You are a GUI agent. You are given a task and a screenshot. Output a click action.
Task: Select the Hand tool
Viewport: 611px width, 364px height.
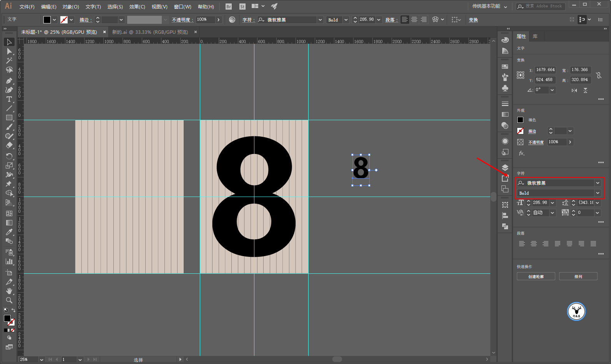9,291
